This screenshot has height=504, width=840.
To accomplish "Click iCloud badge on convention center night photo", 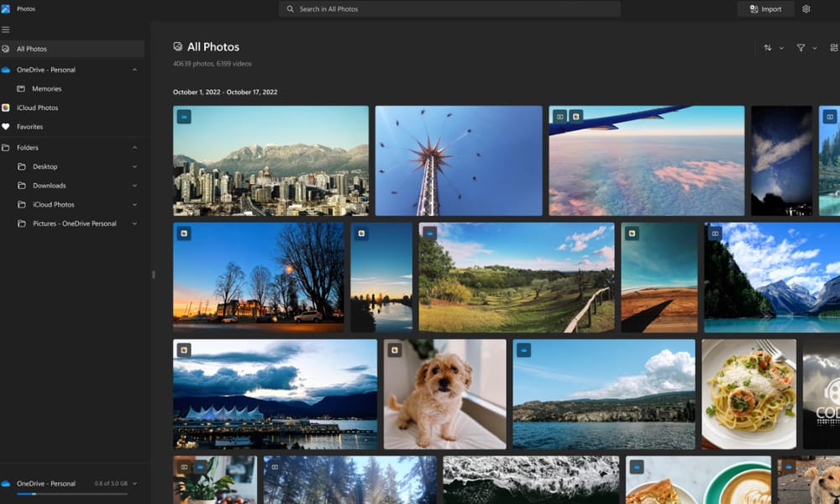I will [184, 350].
